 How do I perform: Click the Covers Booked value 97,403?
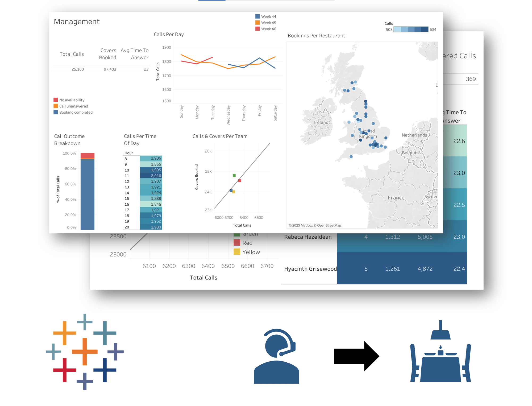[x=110, y=69]
